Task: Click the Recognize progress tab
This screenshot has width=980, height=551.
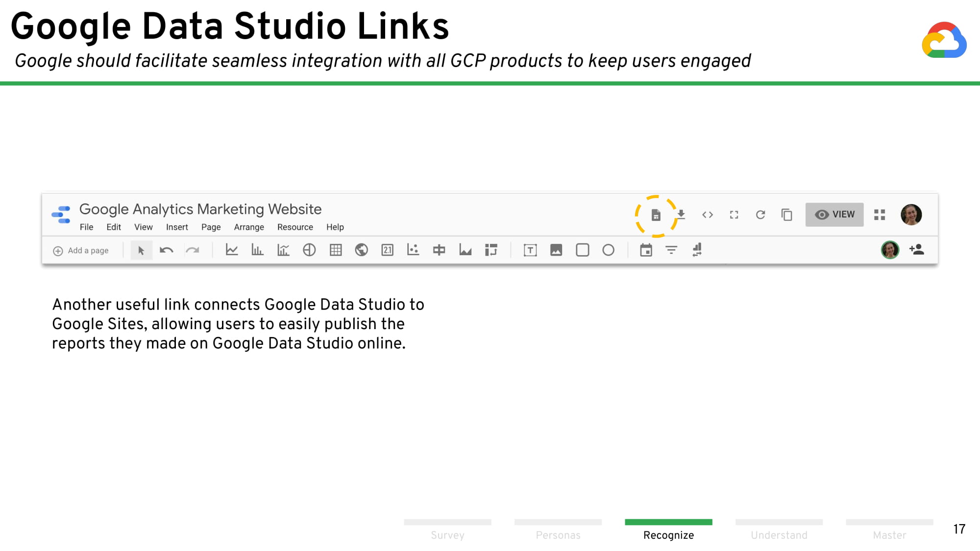Action: coord(669,530)
